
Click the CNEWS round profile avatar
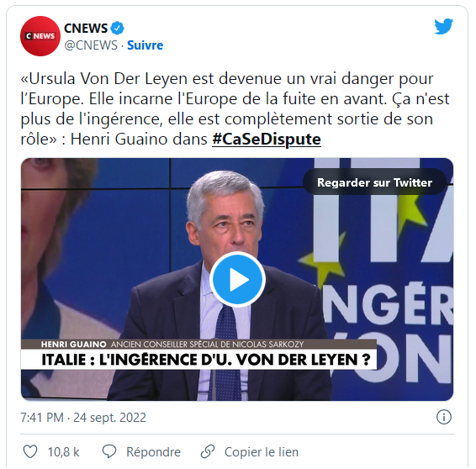pyautogui.click(x=40, y=36)
